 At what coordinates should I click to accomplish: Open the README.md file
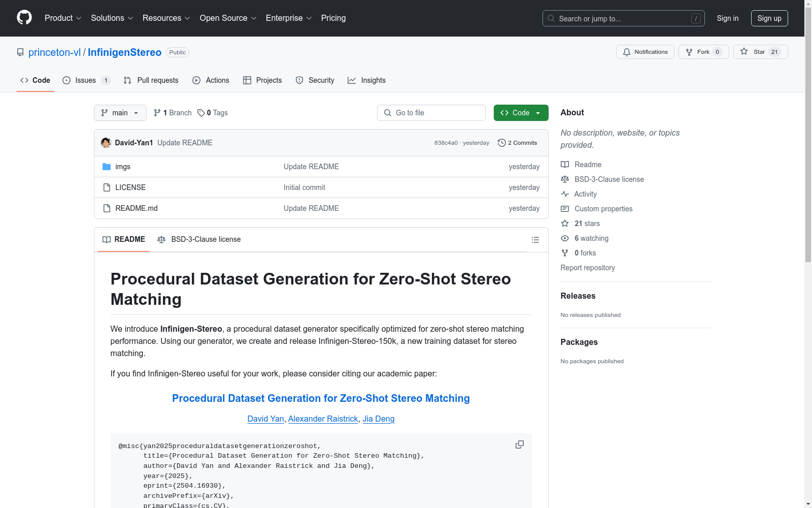(137, 208)
